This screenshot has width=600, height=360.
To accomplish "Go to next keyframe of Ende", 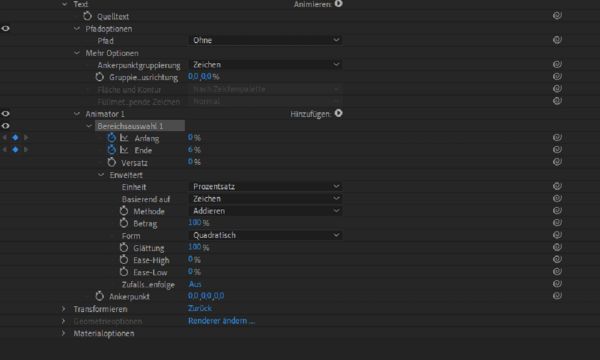I will point(26,150).
